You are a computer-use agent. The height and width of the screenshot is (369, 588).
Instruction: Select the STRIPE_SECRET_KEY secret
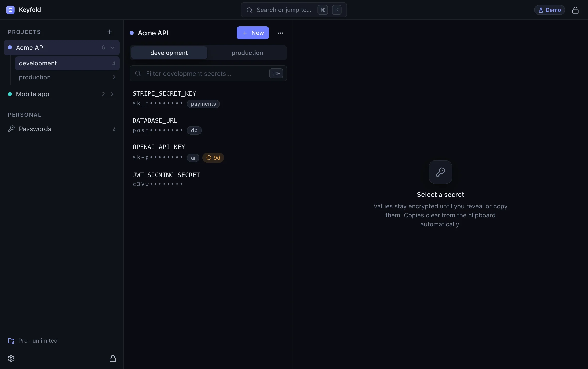click(x=208, y=98)
